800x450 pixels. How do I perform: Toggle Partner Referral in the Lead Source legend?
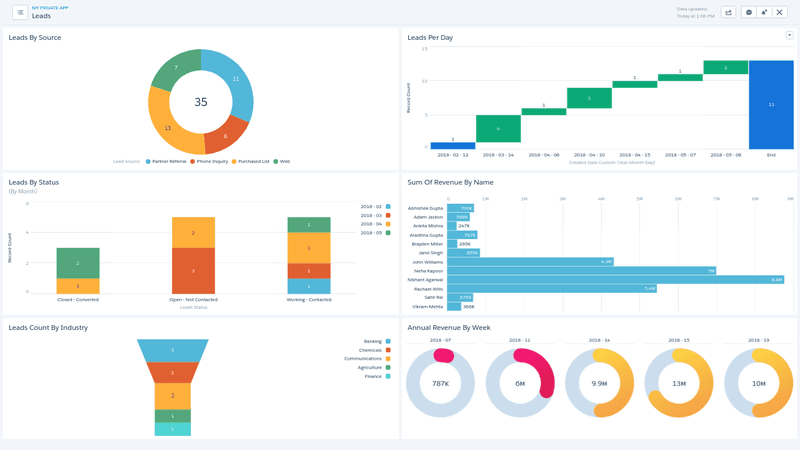point(166,161)
